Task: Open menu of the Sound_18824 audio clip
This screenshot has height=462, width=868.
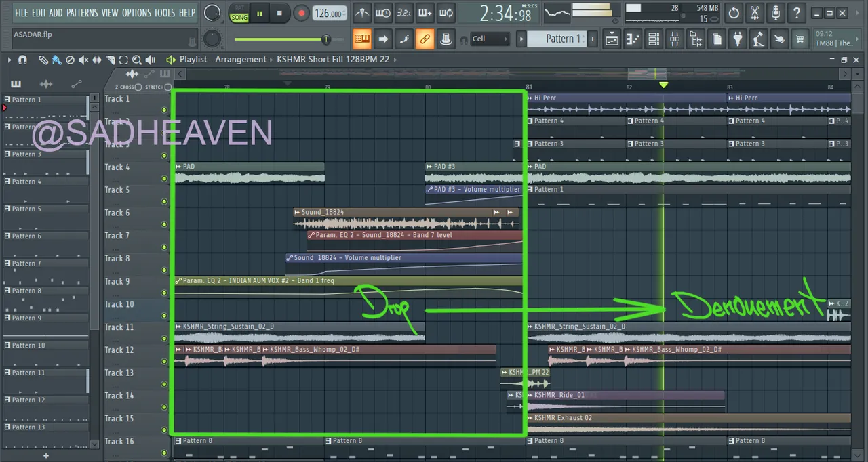Action: 297,212
